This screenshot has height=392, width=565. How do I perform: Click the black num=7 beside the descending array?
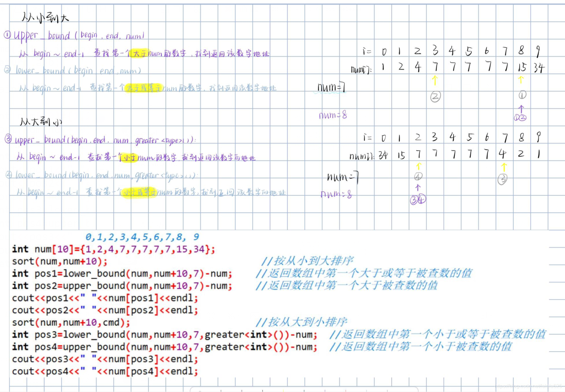pyautogui.click(x=343, y=177)
